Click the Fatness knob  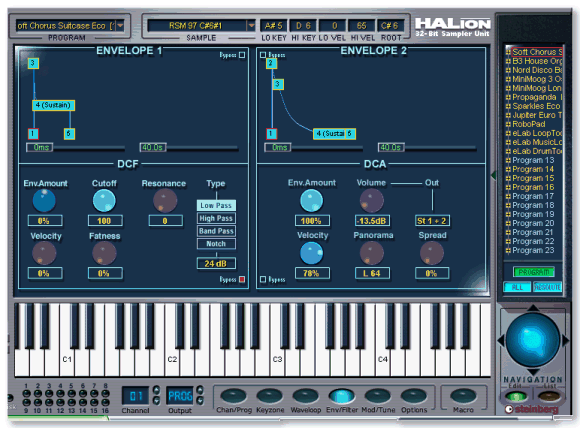[x=104, y=253]
